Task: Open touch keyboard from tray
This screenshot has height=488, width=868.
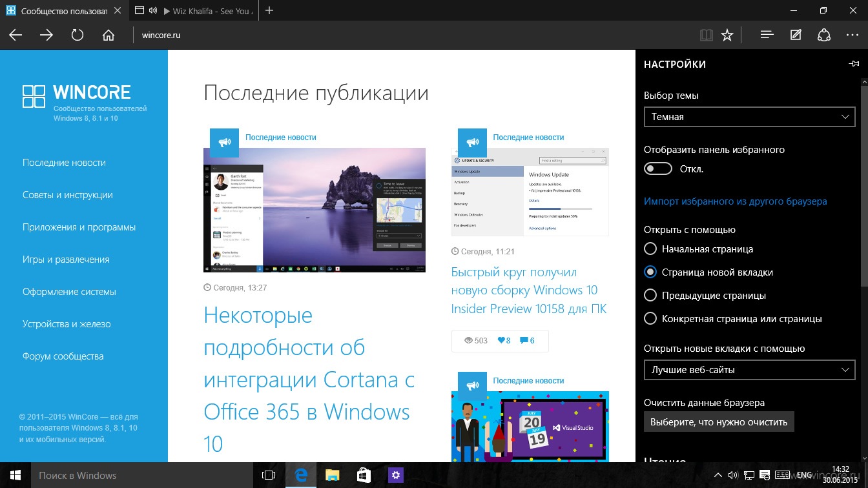Action: (x=783, y=476)
